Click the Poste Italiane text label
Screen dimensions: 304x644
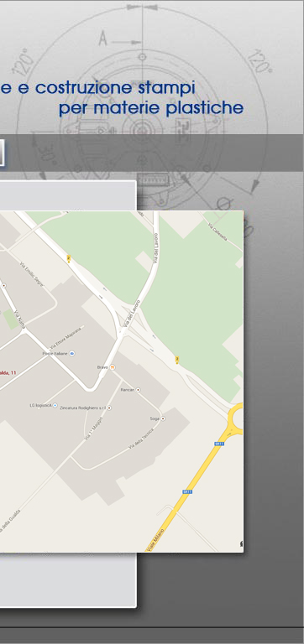click(x=55, y=353)
